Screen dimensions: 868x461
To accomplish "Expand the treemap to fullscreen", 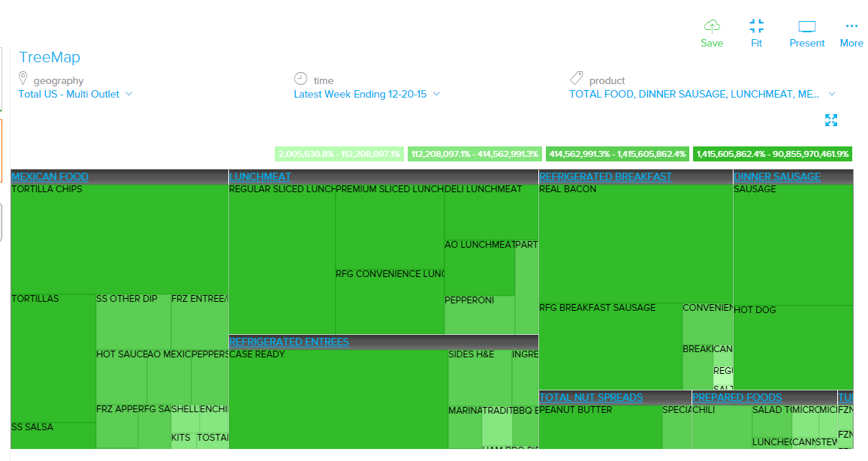I will pyautogui.click(x=830, y=120).
